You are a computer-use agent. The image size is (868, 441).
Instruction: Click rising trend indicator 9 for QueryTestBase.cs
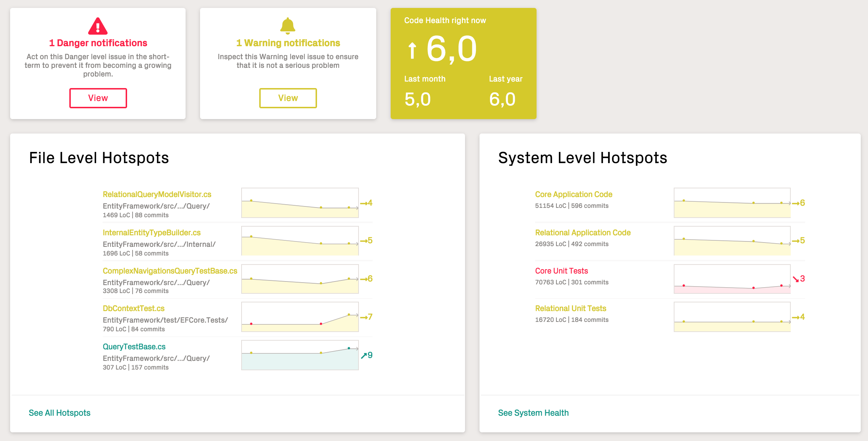[x=366, y=355]
